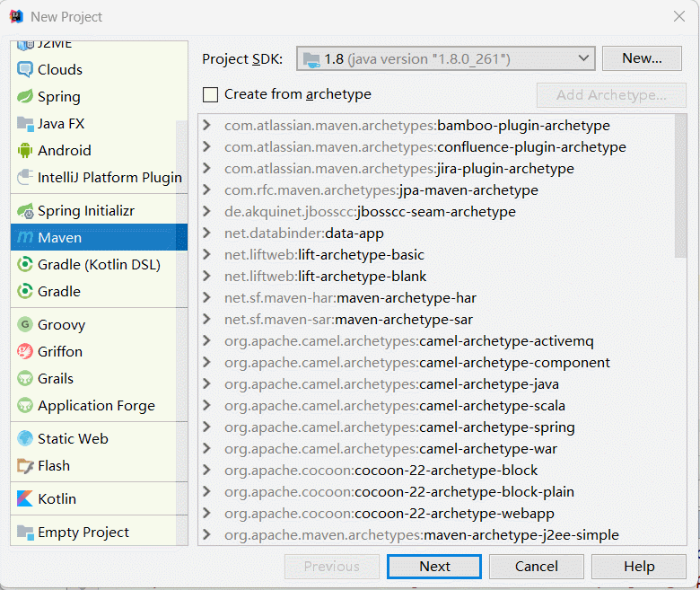The width and height of the screenshot is (700, 590).
Task: Click the Griffon icon
Action: 25,351
